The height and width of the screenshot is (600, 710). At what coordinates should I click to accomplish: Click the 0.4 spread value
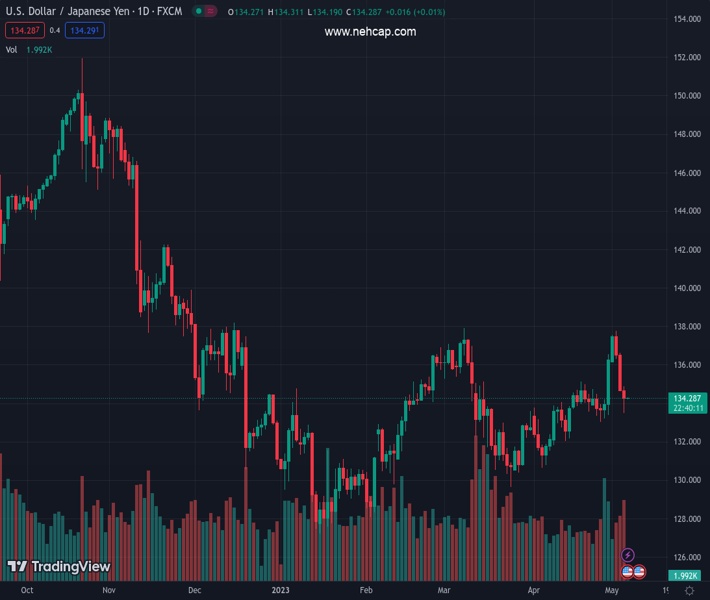(x=54, y=30)
